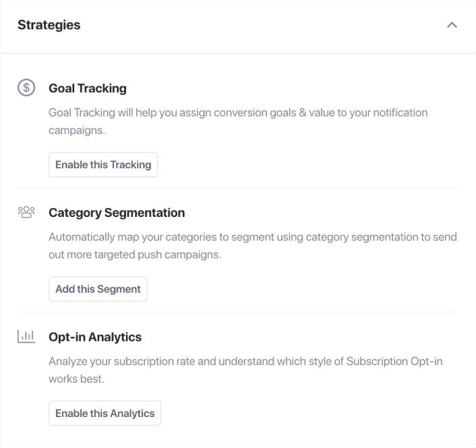Select the Opt-in Analytics heading
The height and width of the screenshot is (448, 476).
click(95, 337)
